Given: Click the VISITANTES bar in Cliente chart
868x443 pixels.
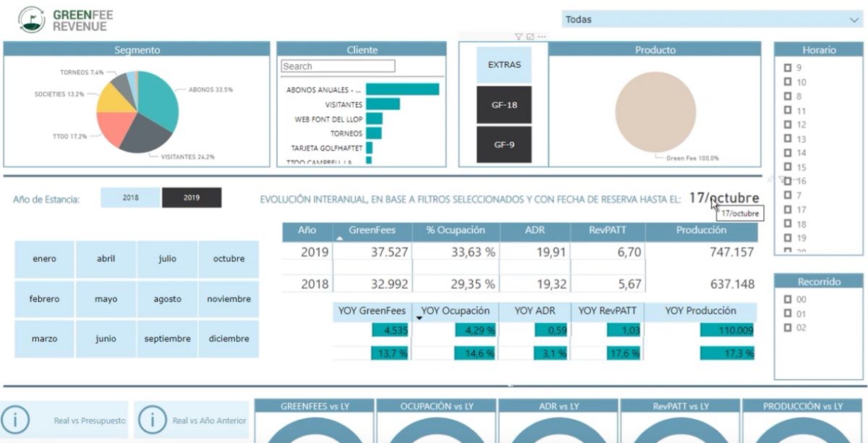Looking at the screenshot, I should point(383,104).
